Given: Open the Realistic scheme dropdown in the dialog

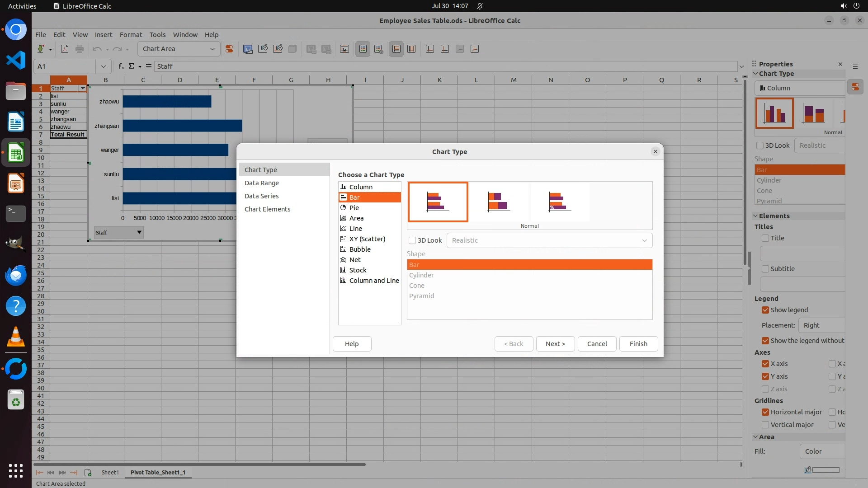Looking at the screenshot, I should coord(549,240).
